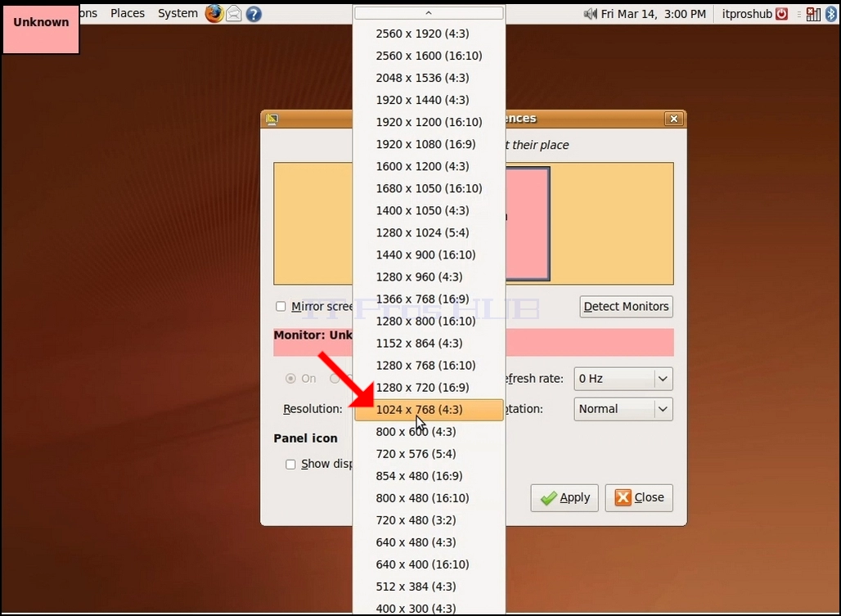The image size is (841, 616).
Task: Open the Places menu in top panel
Action: click(128, 13)
